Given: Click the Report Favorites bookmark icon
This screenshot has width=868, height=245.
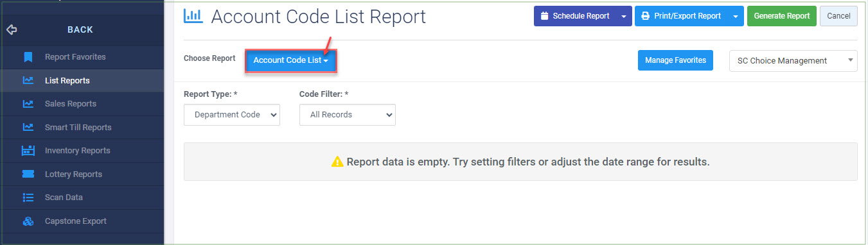Looking at the screenshot, I should 28,57.
